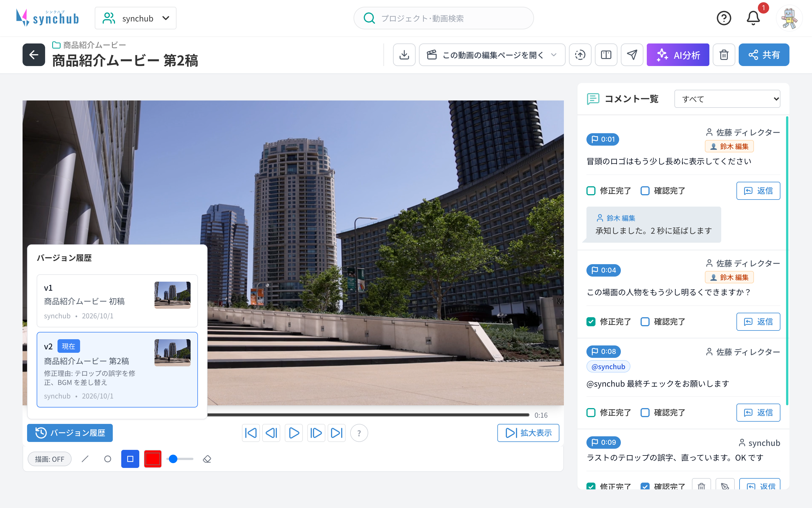Uncheck 修正完了 for the 0:04 comment
This screenshot has height=508, width=812.
[x=591, y=322]
